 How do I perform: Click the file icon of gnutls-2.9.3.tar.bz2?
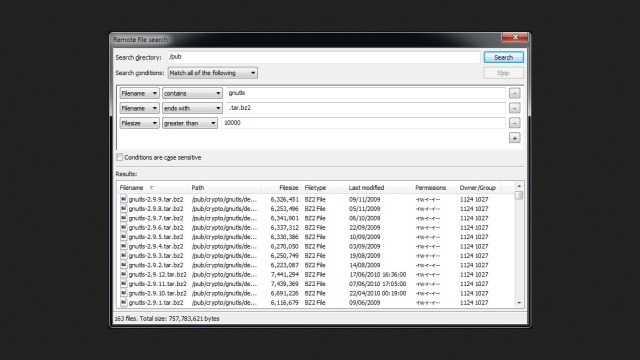[x=123, y=256]
